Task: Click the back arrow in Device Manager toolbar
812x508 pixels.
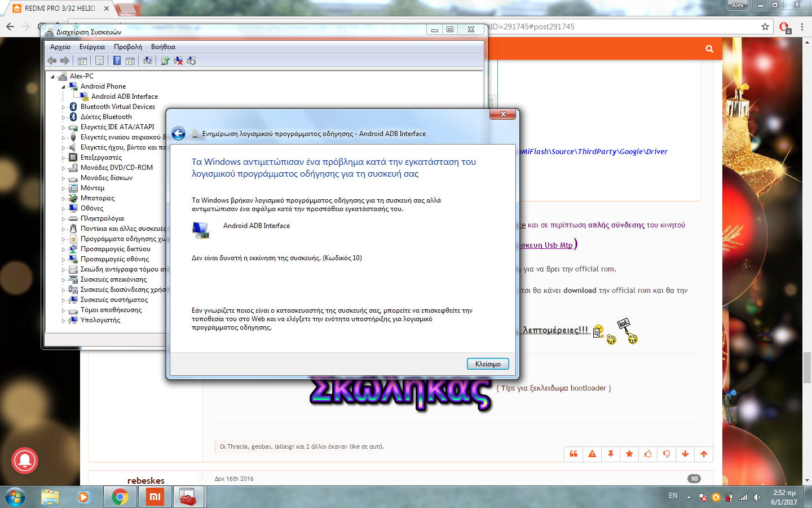Action: pos(52,60)
